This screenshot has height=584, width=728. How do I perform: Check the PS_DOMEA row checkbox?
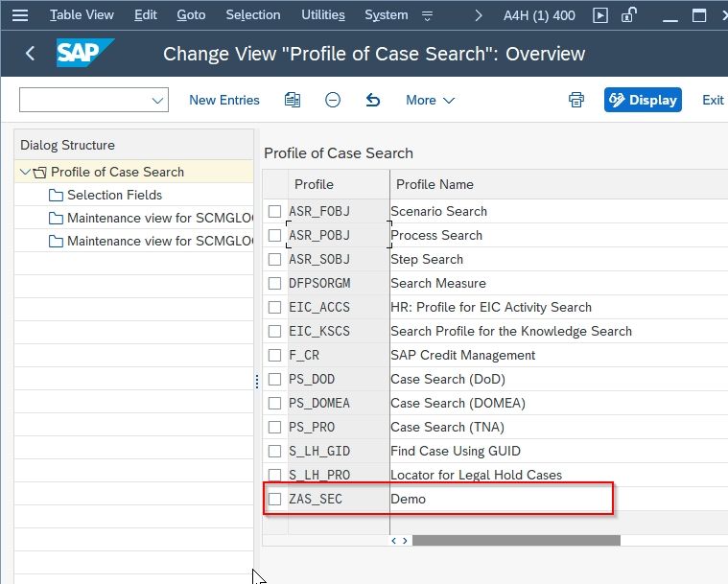click(275, 403)
